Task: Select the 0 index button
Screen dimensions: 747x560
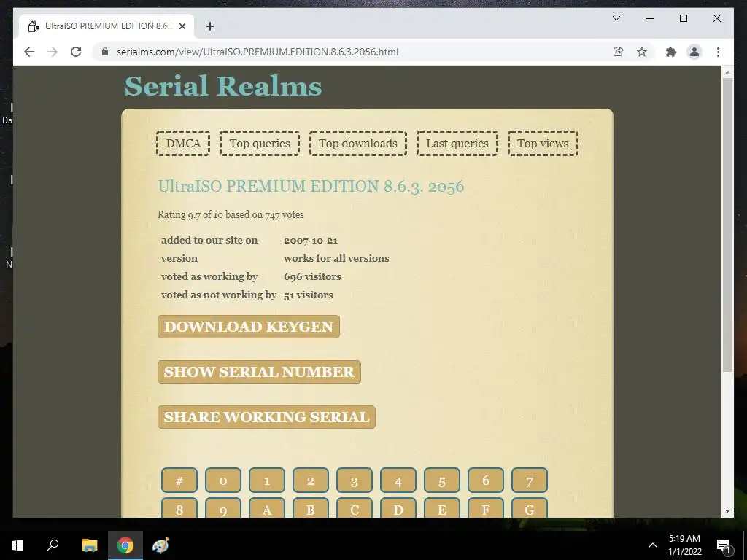Action: [223, 481]
